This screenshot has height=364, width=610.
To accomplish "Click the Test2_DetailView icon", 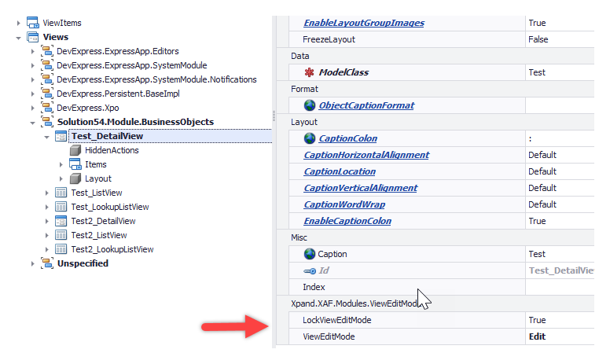I will 61,221.
